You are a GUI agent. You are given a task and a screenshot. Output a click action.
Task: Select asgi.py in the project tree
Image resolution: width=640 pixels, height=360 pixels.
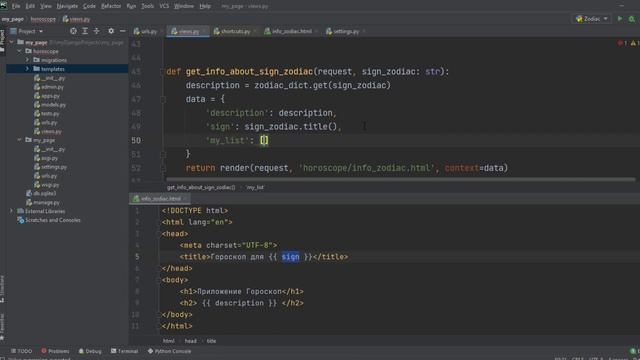pos(46,158)
